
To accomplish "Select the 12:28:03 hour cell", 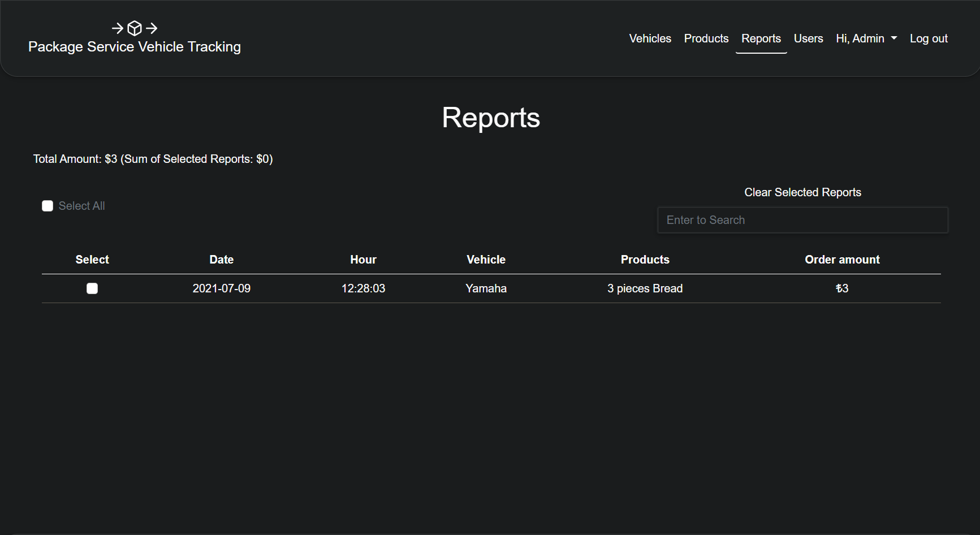I will 363,288.
